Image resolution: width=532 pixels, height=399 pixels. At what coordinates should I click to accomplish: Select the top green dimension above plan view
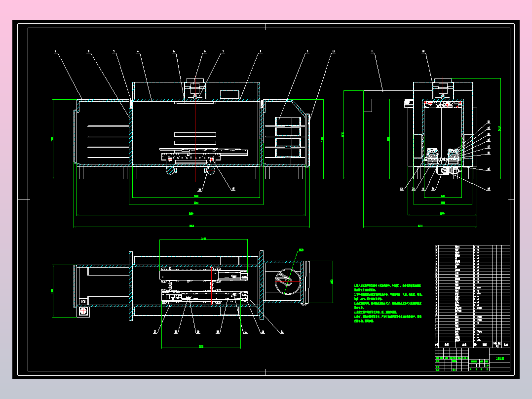click(203, 239)
